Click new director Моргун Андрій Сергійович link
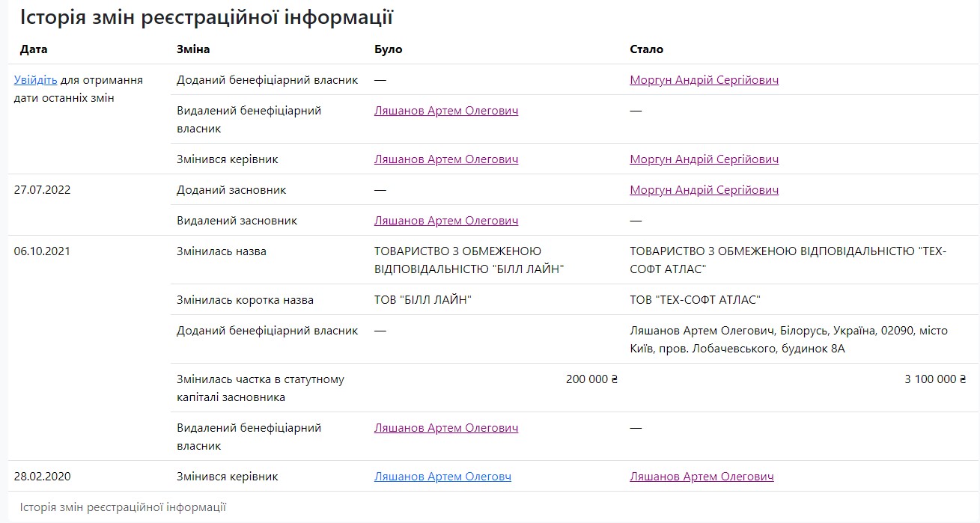 tap(704, 159)
